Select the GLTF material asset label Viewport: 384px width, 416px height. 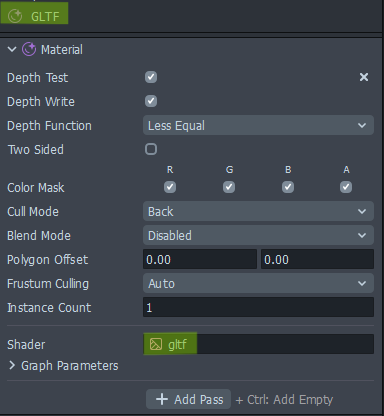tap(45, 16)
